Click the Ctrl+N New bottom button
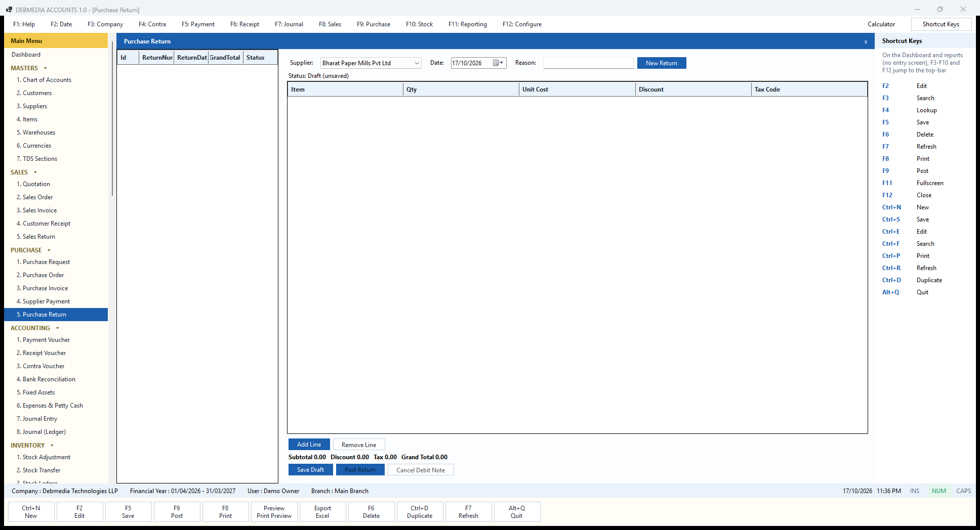This screenshot has height=530, width=980. 31,512
